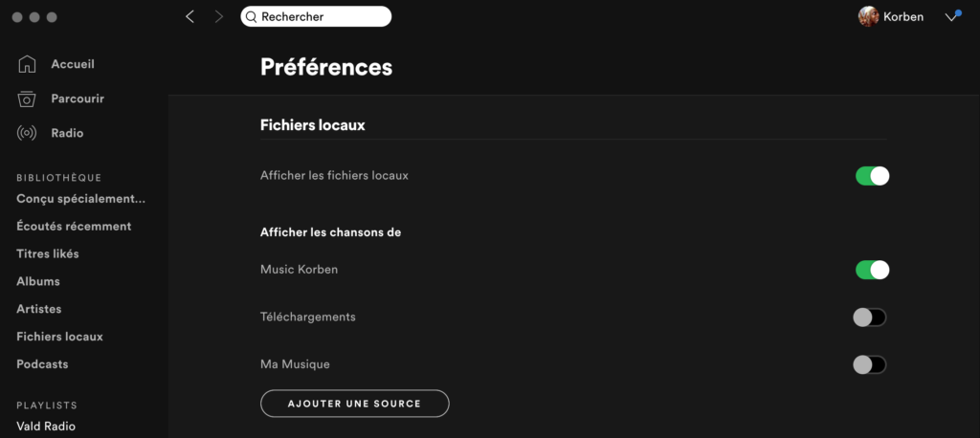The width and height of the screenshot is (980, 438).
Task: Enable the Téléchargements source toggle
Action: point(870,318)
